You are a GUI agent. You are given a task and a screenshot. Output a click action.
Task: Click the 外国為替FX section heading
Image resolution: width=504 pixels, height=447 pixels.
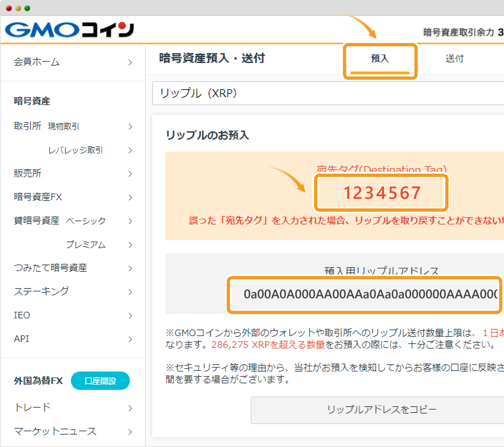pos(38,381)
